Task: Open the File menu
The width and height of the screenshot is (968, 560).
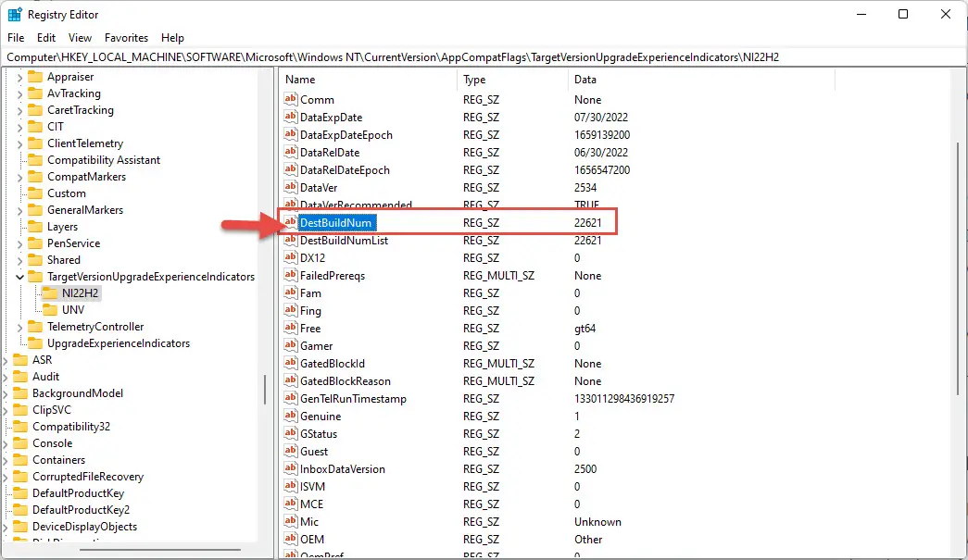Action: (x=16, y=38)
